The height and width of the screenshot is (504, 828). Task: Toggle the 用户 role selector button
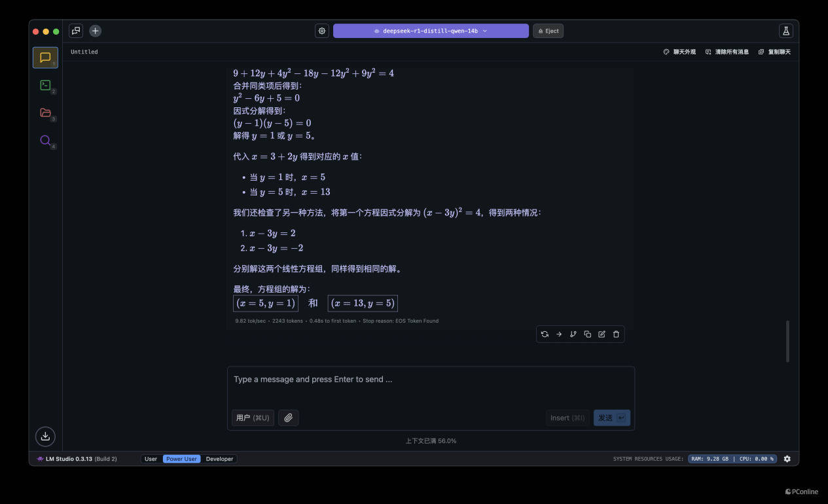click(x=253, y=418)
